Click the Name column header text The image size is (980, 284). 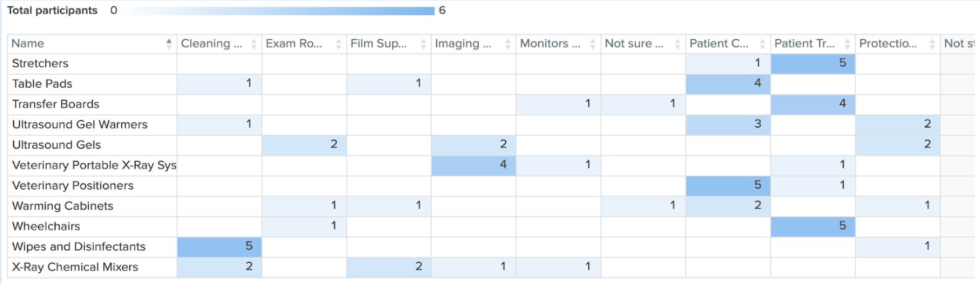pyautogui.click(x=28, y=44)
